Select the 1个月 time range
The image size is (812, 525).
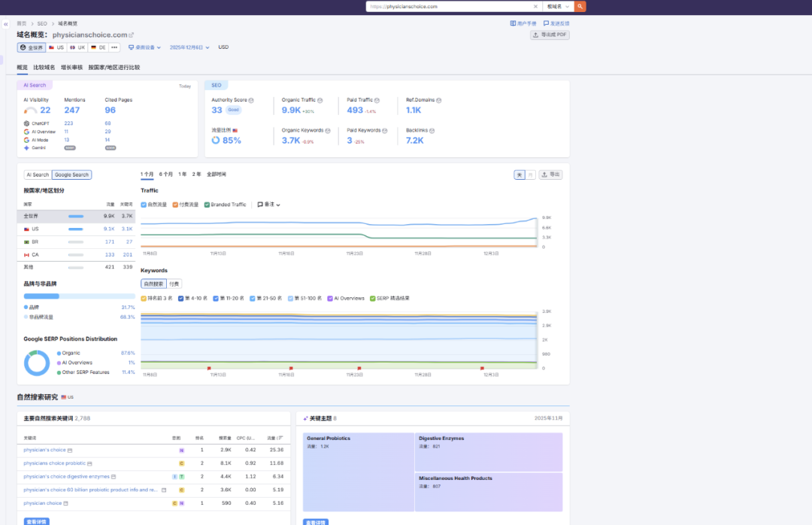point(147,174)
